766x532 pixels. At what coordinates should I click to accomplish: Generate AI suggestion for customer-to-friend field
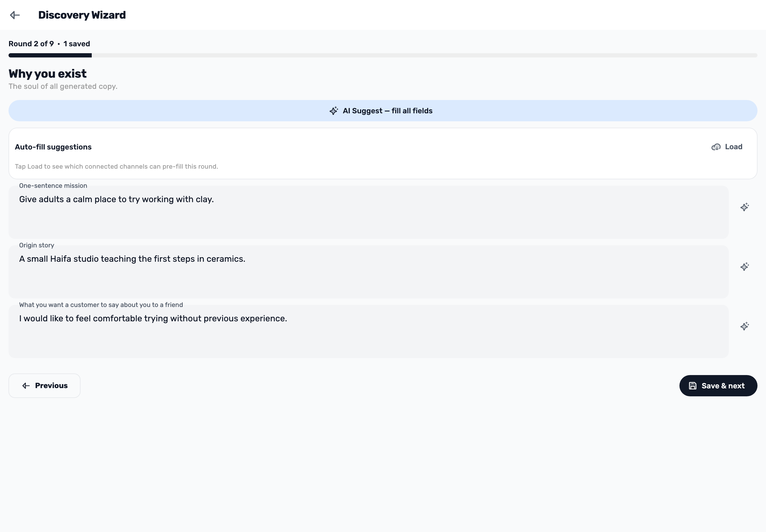click(744, 326)
